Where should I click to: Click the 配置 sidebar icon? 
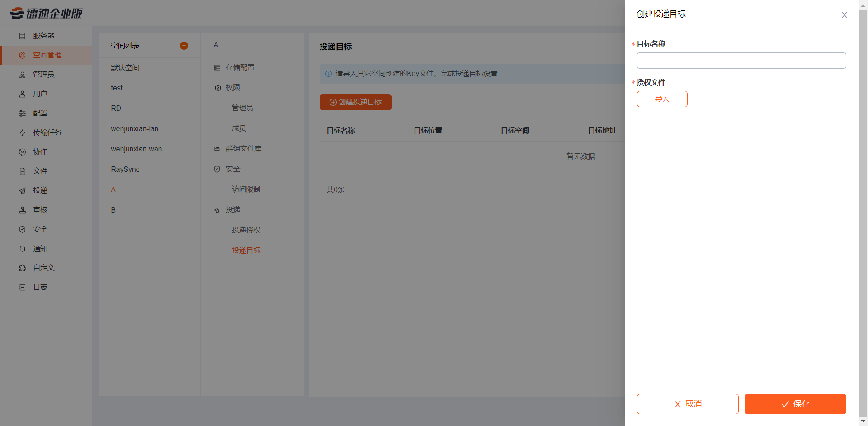pyautogui.click(x=40, y=113)
